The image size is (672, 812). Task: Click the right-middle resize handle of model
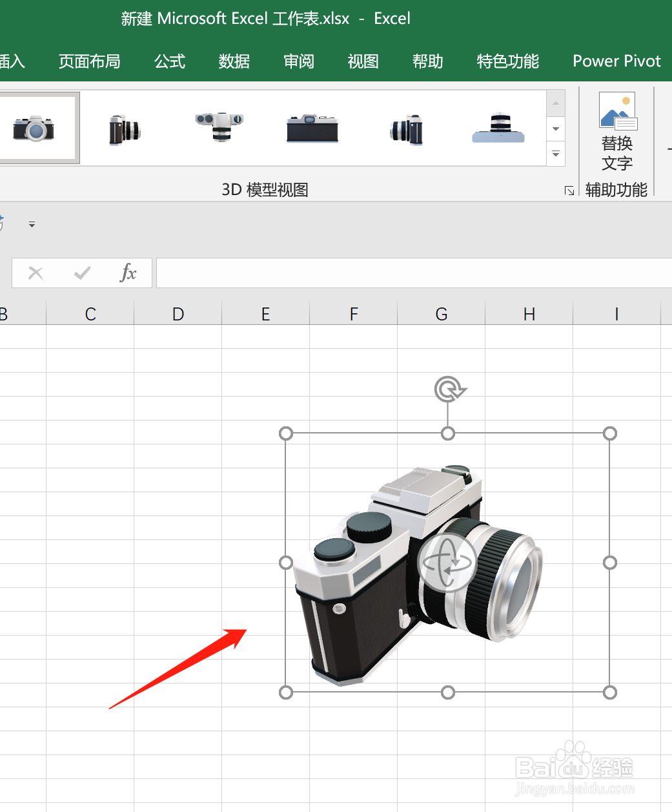(x=610, y=563)
